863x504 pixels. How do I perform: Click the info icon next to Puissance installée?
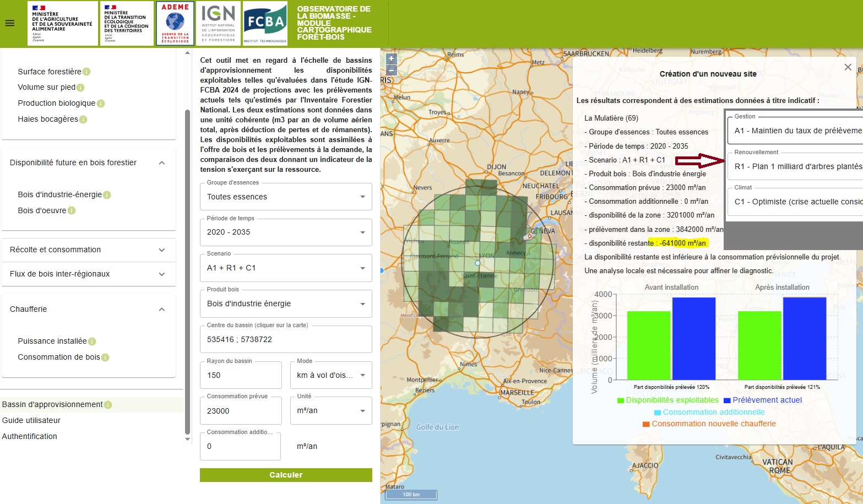[92, 342]
